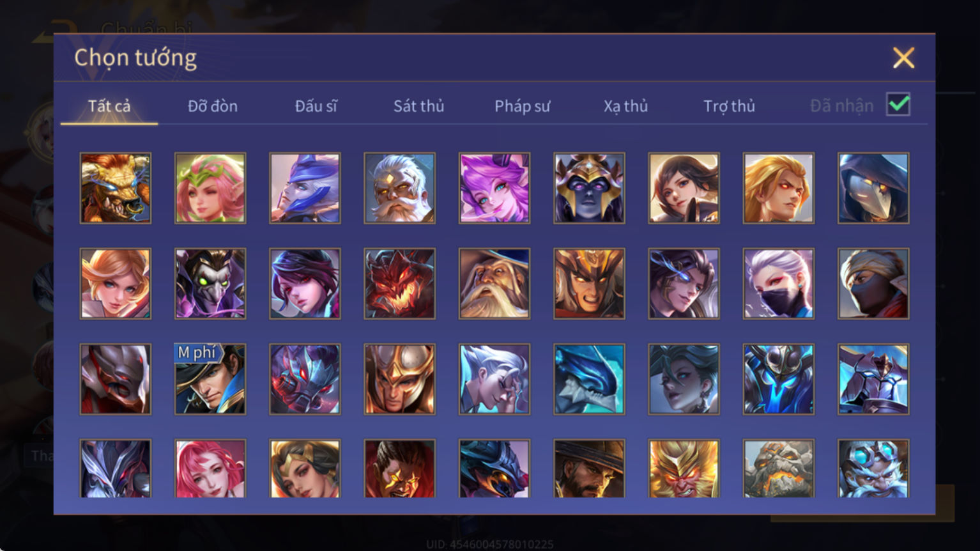The image size is (980, 551).
Task: Select the red demon face hero
Action: tap(399, 284)
